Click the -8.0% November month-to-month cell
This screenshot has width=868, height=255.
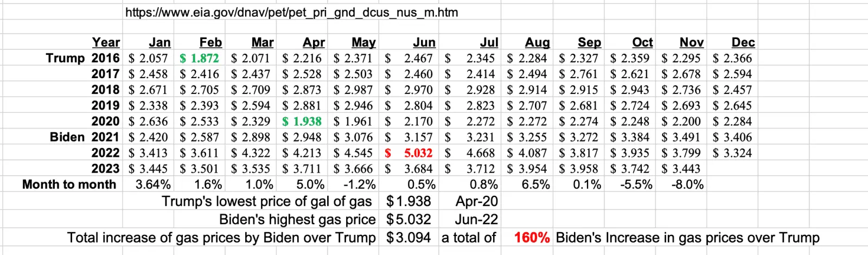click(x=687, y=184)
